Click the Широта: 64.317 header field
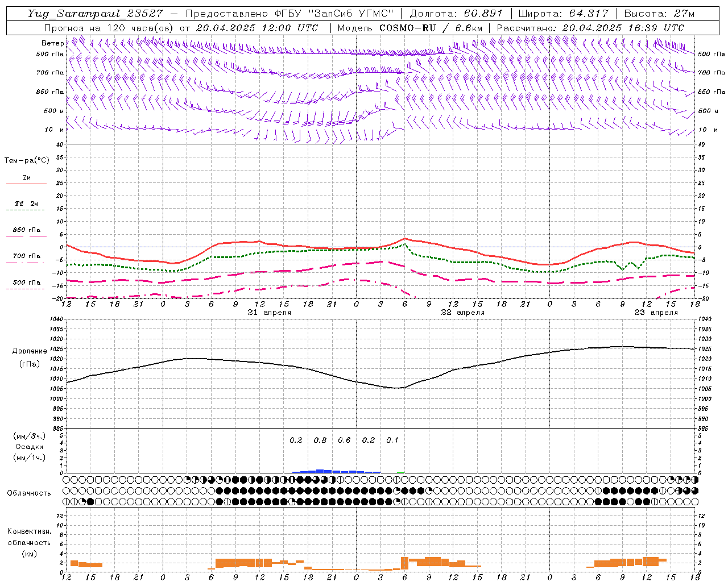 pos(563,14)
